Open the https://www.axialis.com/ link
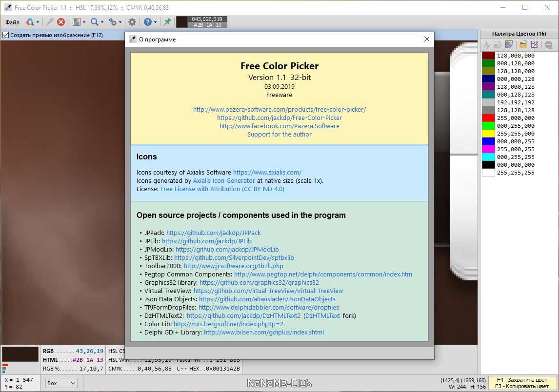 tap(267, 172)
